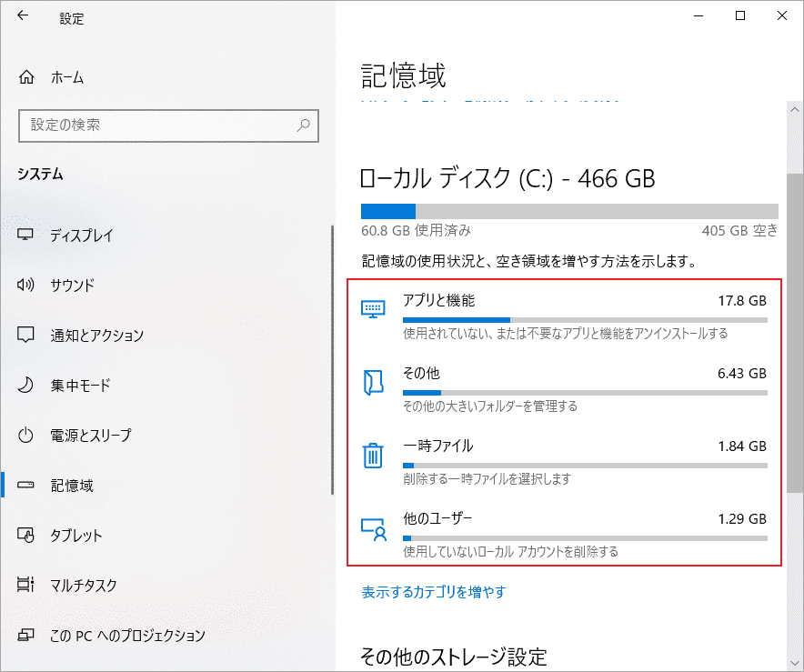Click the Power and sleep icon
The width and height of the screenshot is (804, 672).
tap(26, 436)
